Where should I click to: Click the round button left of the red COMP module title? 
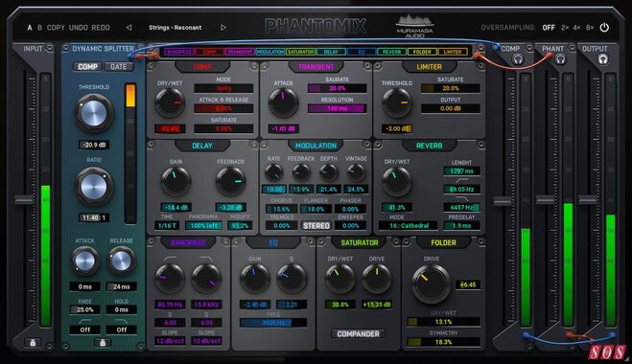click(152, 65)
